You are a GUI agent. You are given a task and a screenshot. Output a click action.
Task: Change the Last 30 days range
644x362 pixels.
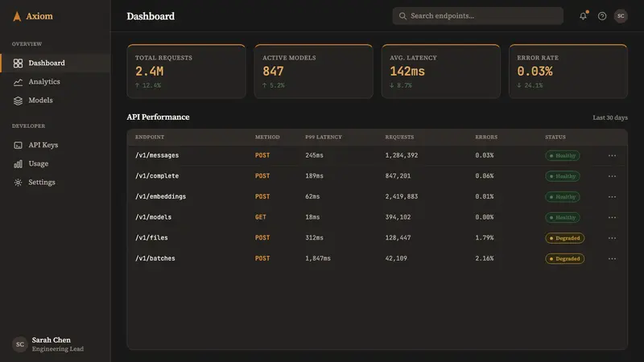coord(610,117)
